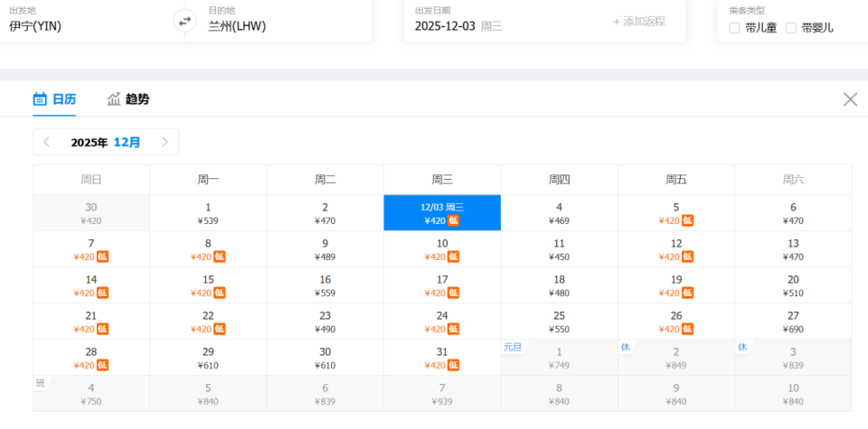The image size is (868, 429).
Task: Enable the 带儿童 checkbox
Action: tap(734, 28)
